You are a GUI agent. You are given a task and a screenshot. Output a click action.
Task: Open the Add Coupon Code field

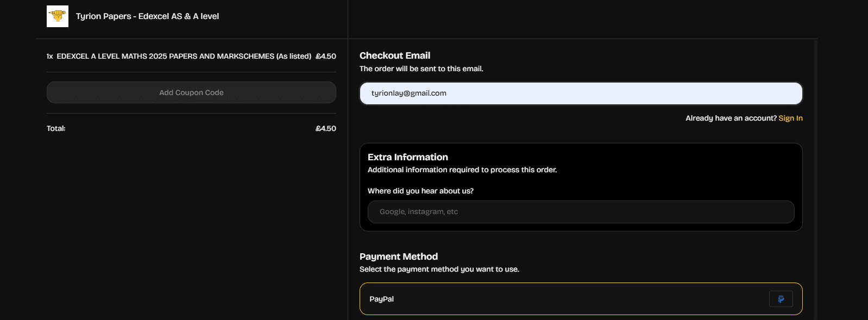pos(191,92)
